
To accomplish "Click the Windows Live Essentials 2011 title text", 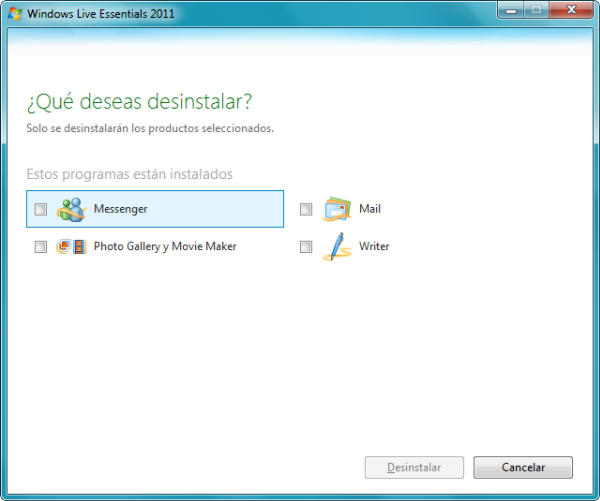I will click(x=101, y=14).
